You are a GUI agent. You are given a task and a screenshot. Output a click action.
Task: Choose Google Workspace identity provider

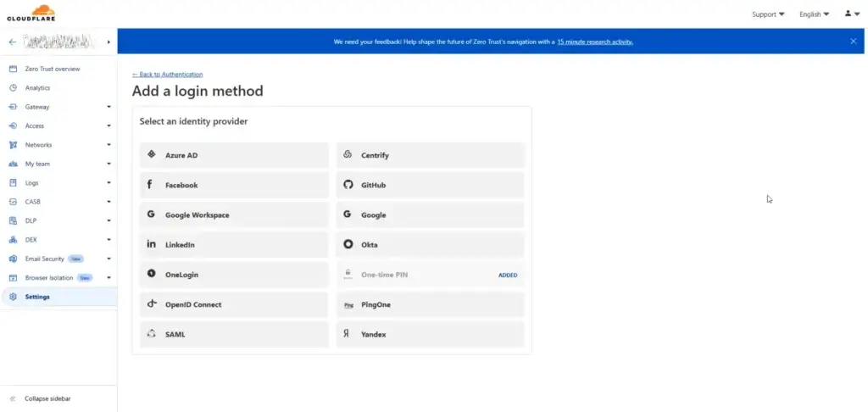234,214
